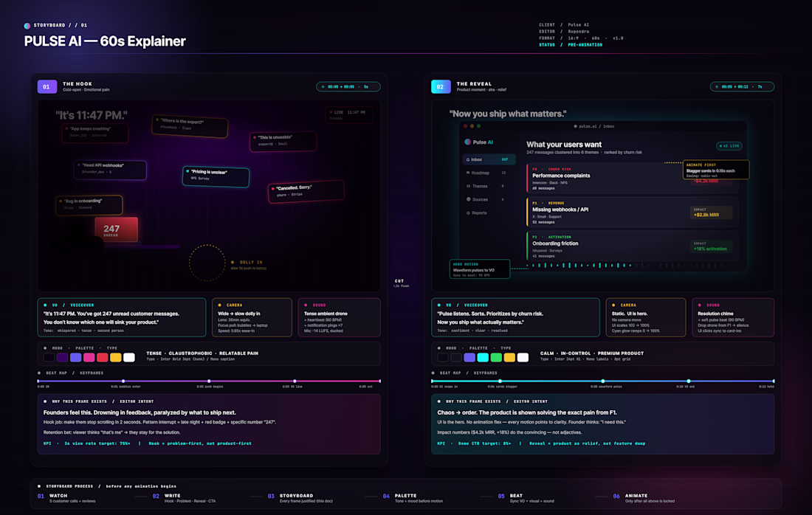Click the Roadmap flag icon

tap(468, 173)
